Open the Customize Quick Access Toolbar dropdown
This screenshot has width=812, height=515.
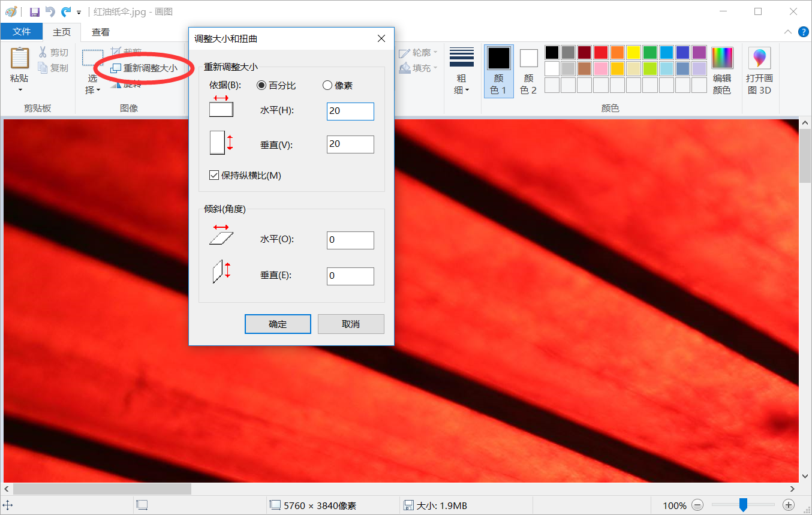point(79,12)
